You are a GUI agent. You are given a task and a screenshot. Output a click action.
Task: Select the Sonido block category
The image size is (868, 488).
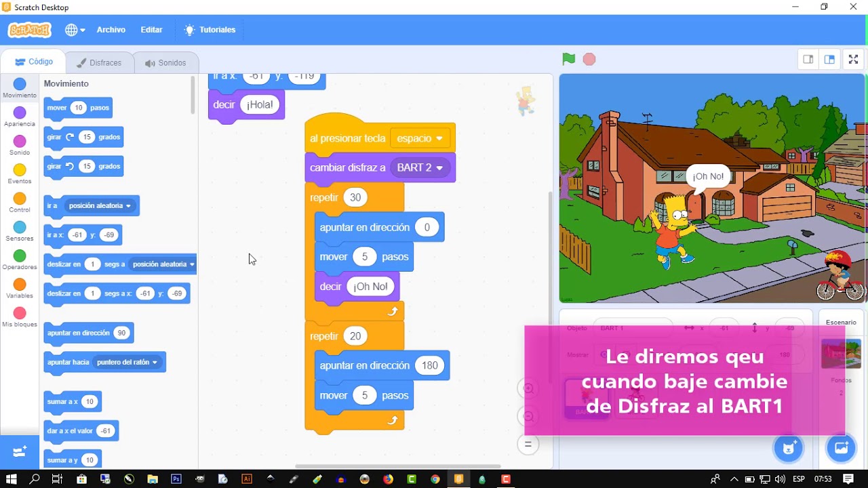[20, 145]
